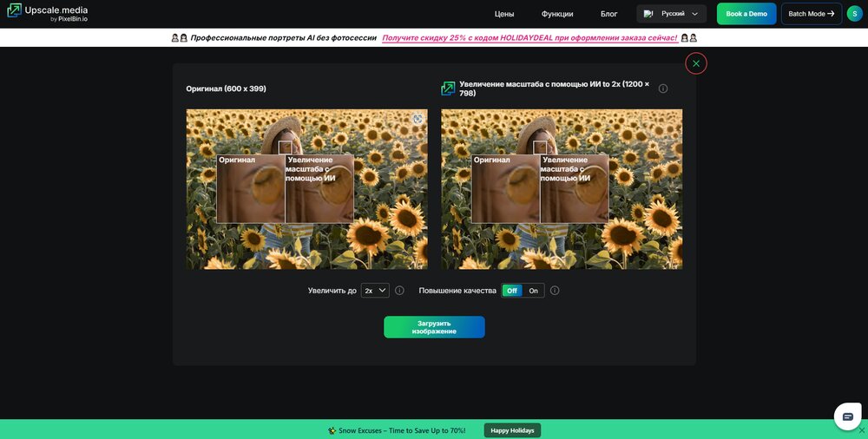Open the Русский language selector
This screenshot has height=439, width=868.
point(671,14)
